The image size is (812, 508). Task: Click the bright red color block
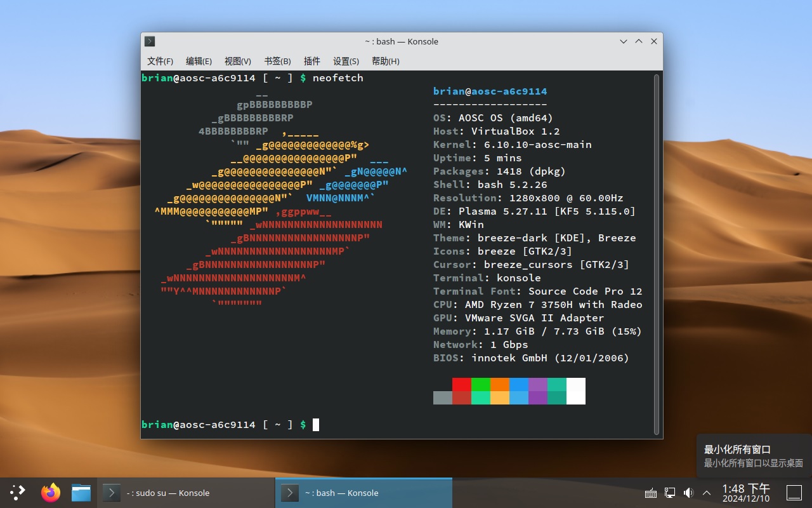(462, 384)
